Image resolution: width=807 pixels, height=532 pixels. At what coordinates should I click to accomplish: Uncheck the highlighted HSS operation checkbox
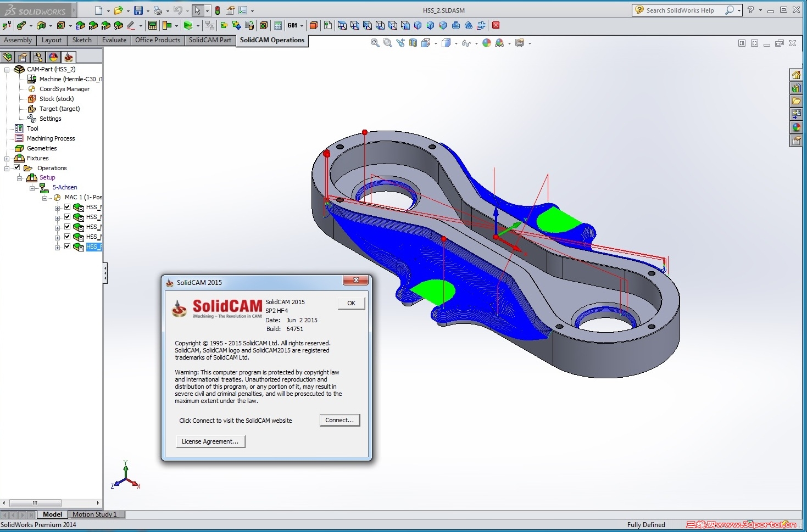(68, 247)
